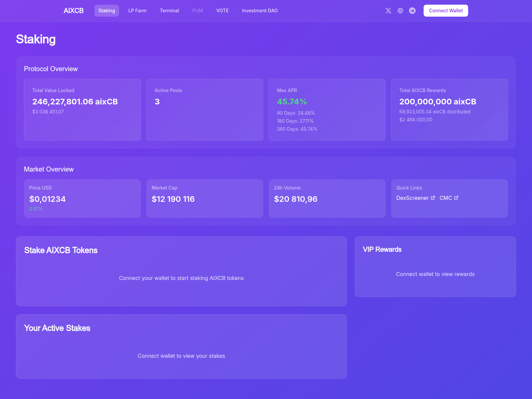Click the Stake AIXCB Tokens heading
The height and width of the screenshot is (399, 532).
click(61, 250)
